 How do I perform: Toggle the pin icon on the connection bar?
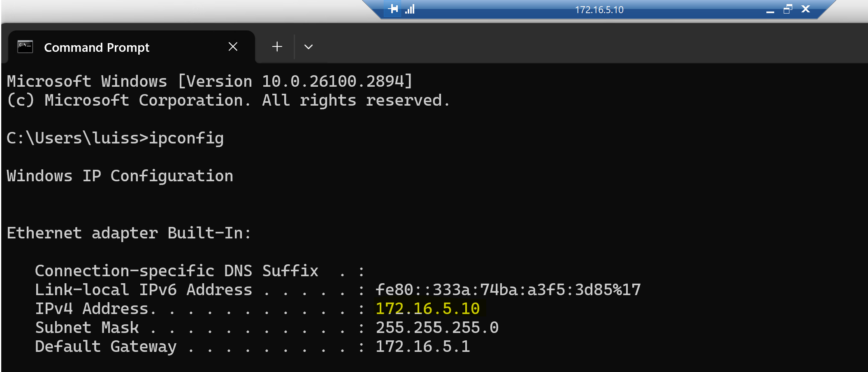tap(393, 9)
